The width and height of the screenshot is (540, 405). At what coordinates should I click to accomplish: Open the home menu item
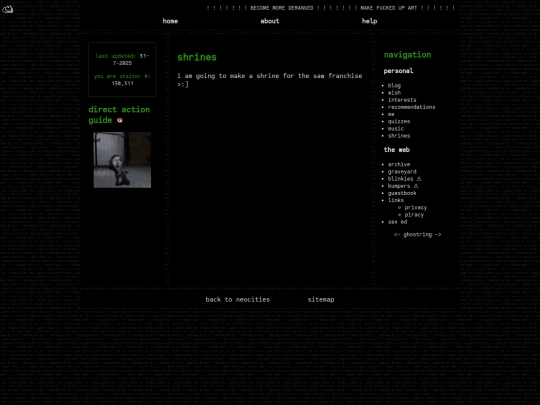click(170, 21)
